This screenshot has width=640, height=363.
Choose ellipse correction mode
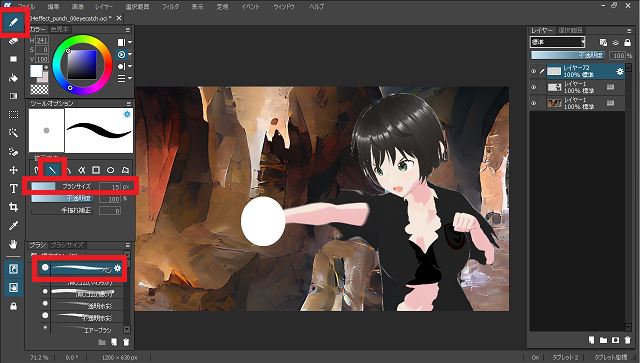coord(110,170)
